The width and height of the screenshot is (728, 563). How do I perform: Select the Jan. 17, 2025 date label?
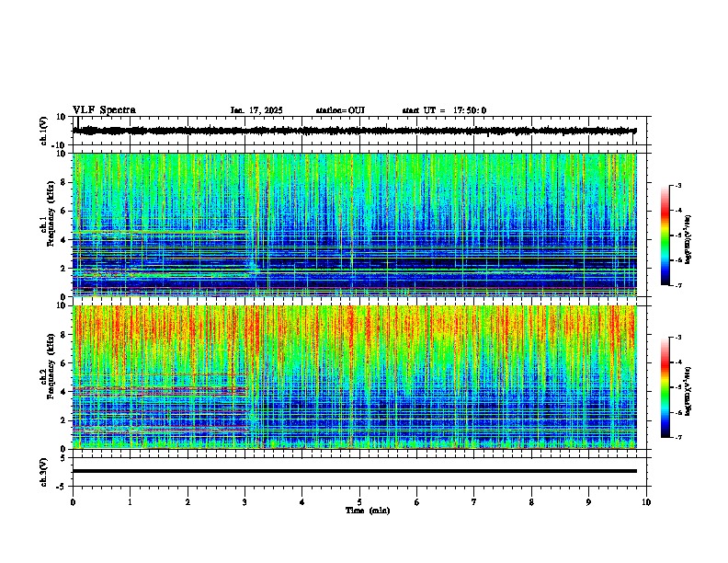point(256,110)
